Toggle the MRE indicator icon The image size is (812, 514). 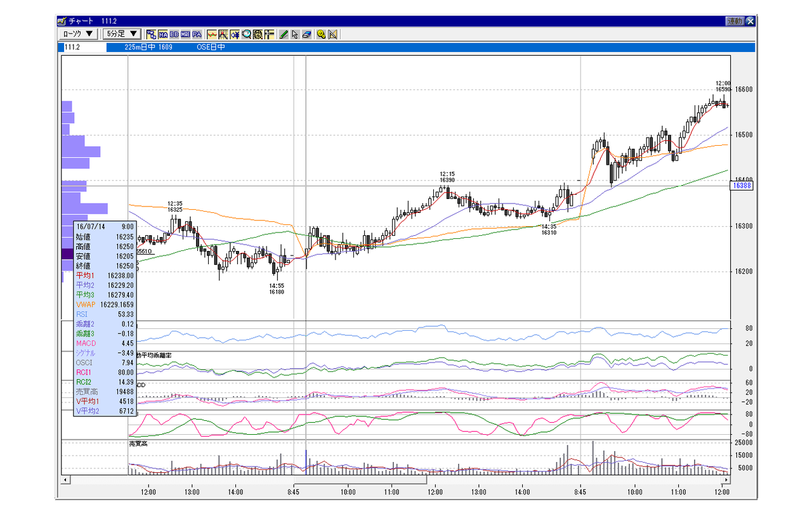185,34
